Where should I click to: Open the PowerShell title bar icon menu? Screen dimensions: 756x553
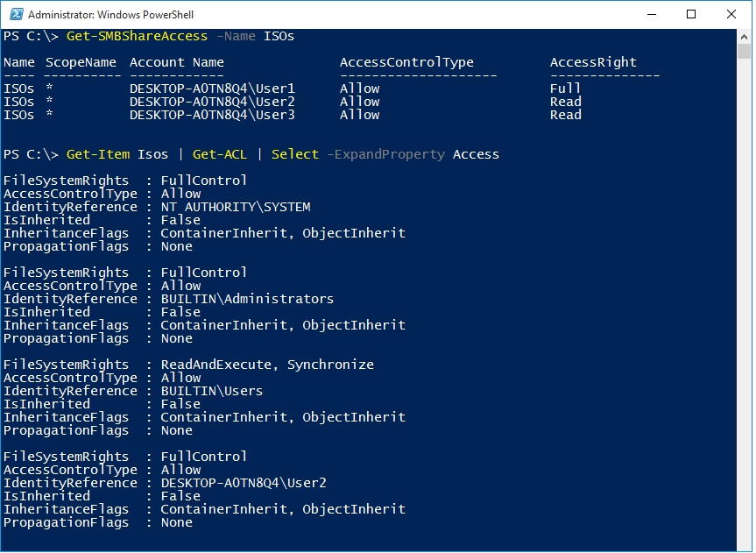point(17,15)
